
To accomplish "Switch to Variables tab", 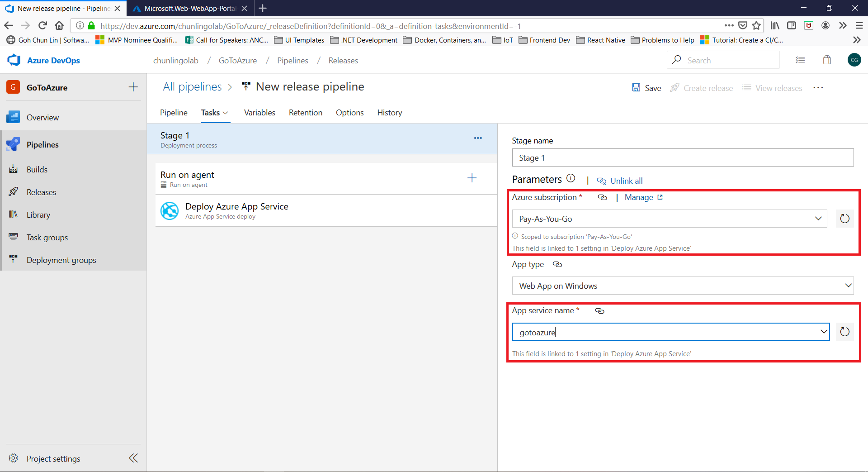I will point(259,112).
